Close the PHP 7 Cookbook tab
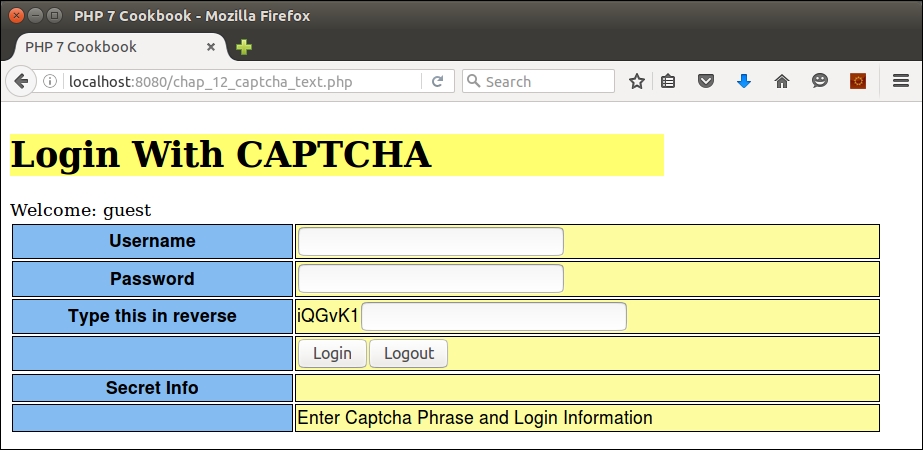 [211, 47]
